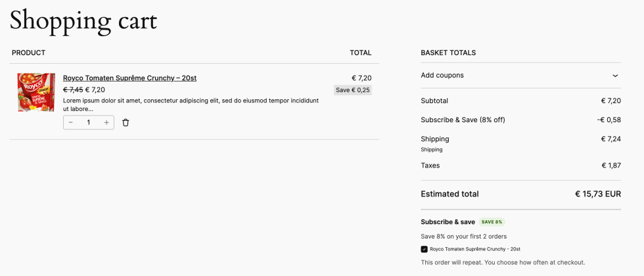Select the € 15,73 EUR estimated total
The width and height of the screenshot is (644, 276).
point(598,195)
